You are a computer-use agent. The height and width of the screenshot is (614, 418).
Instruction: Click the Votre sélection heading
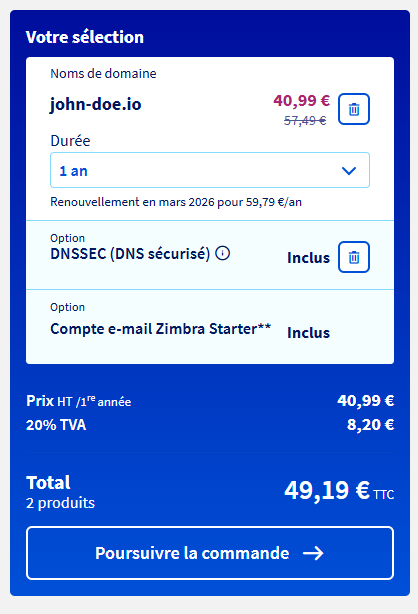pyautogui.click(x=85, y=37)
